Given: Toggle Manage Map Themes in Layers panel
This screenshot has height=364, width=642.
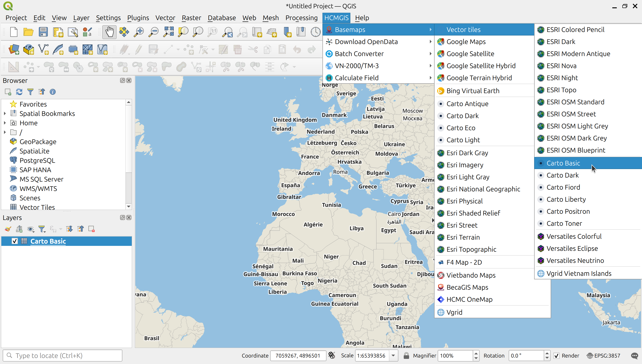Looking at the screenshot, I should [31, 229].
